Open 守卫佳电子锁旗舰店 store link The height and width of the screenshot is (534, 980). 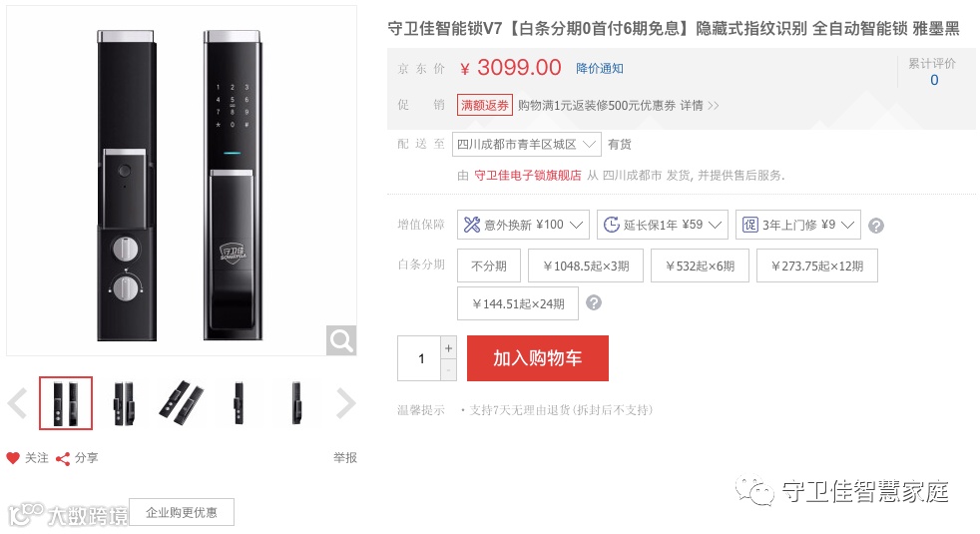click(x=528, y=175)
